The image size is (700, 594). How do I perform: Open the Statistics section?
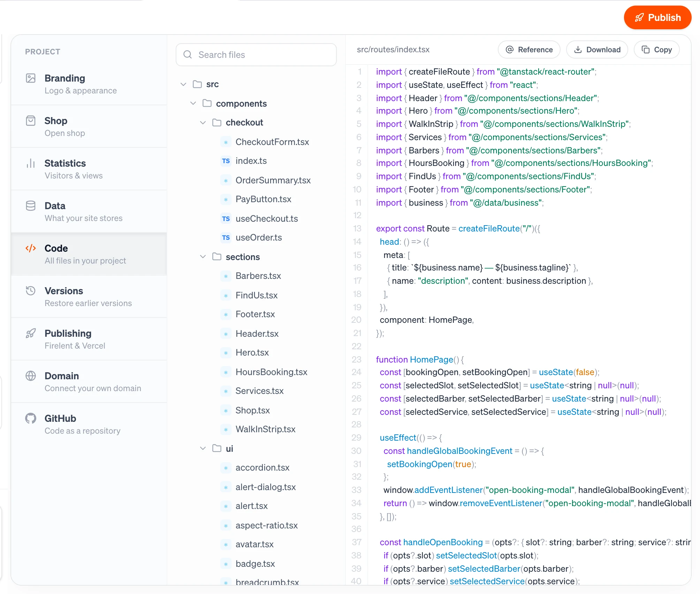[x=89, y=169]
